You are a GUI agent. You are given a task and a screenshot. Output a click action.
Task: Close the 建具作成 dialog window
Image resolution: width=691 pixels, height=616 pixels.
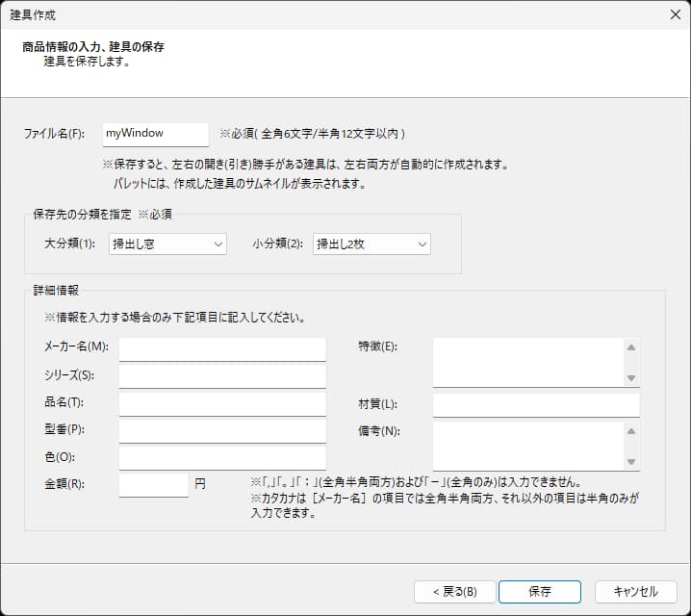coord(676,14)
